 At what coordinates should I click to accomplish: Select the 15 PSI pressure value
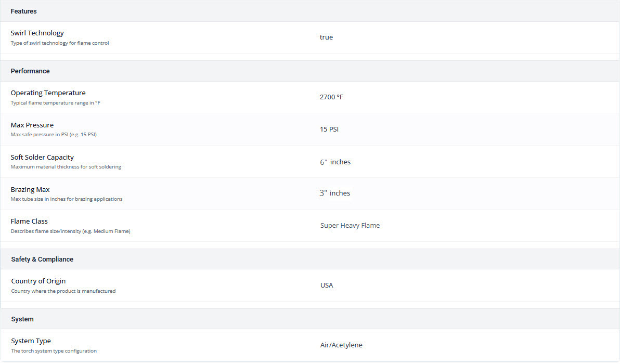click(329, 129)
